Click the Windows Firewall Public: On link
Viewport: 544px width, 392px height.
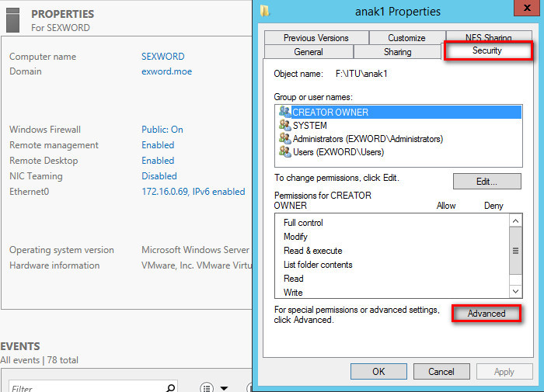click(x=162, y=130)
